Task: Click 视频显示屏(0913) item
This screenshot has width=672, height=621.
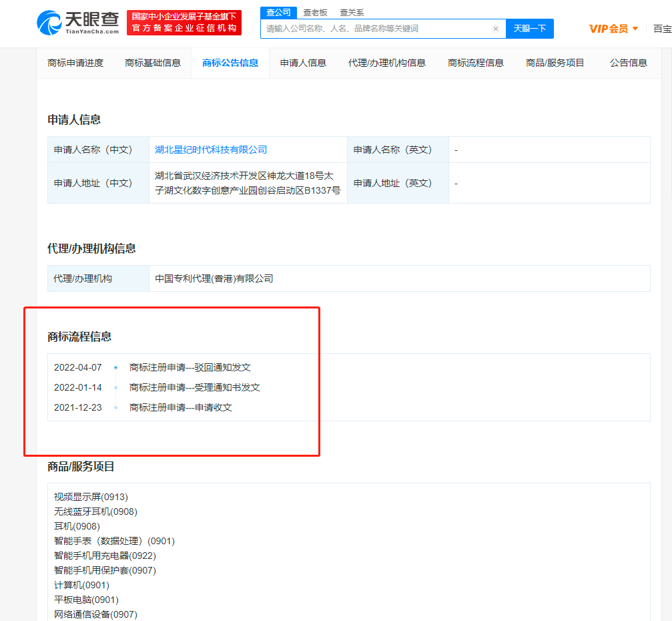Action: point(91,497)
